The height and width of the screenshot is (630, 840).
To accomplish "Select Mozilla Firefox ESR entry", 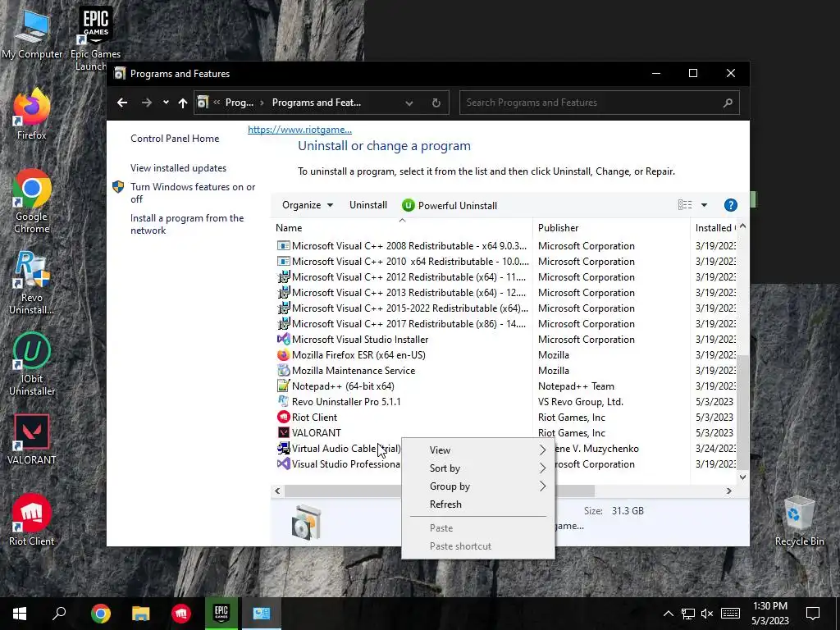I will tap(358, 354).
